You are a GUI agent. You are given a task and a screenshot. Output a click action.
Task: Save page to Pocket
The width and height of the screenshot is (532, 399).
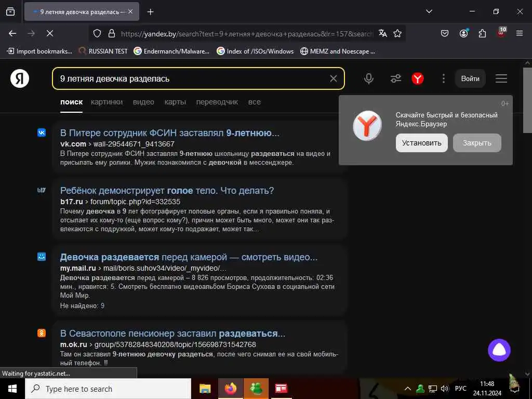point(445,33)
